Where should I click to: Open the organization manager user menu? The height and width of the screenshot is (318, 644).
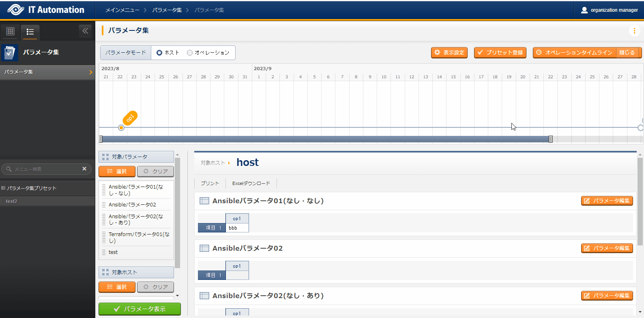609,10
